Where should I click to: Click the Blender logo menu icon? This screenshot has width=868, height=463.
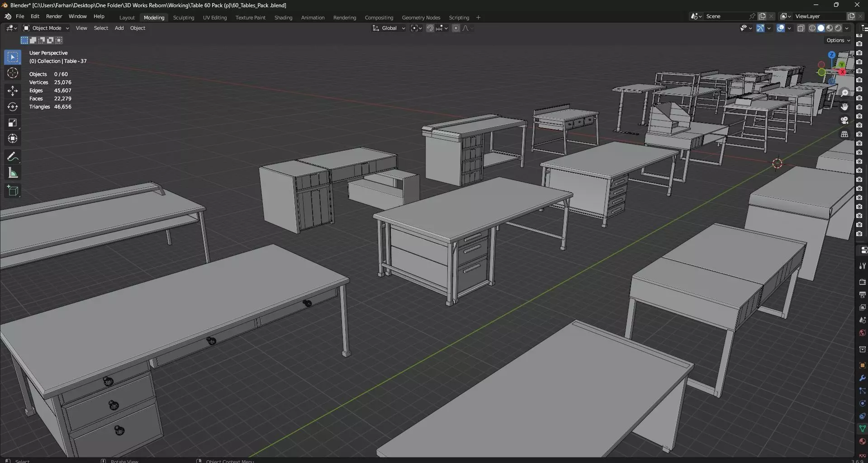click(8, 16)
